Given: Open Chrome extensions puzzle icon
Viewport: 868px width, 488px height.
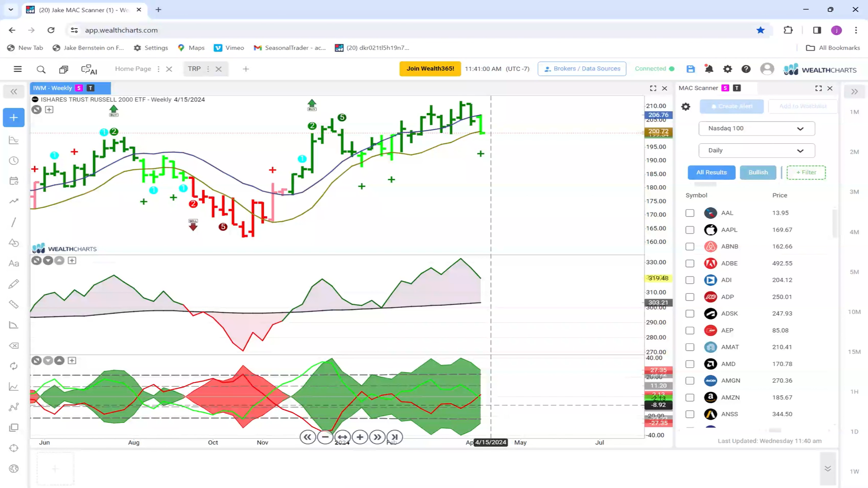Looking at the screenshot, I should [788, 30].
